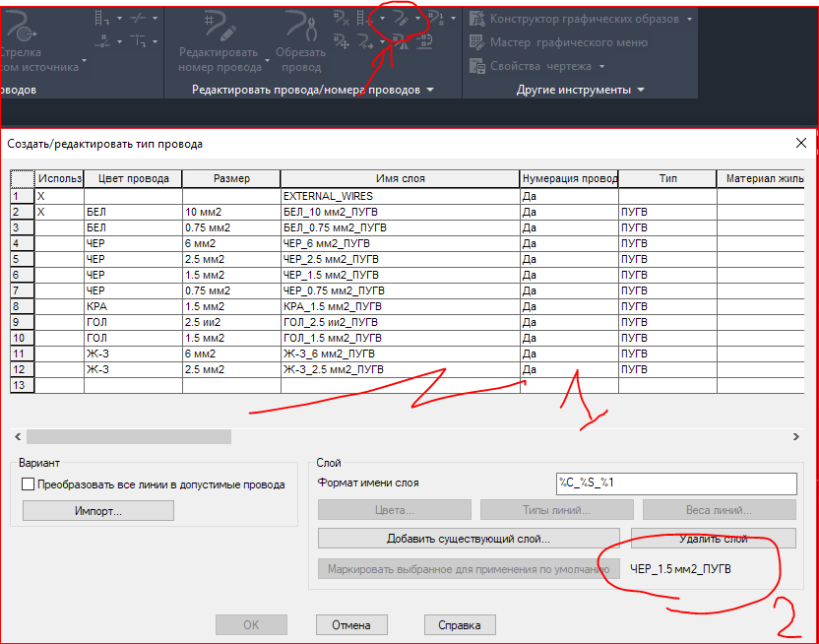Click the Имя слоя column header
Screen dimensions: 819x644
click(399, 178)
